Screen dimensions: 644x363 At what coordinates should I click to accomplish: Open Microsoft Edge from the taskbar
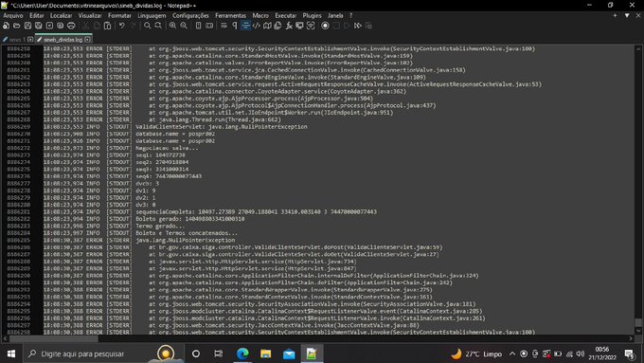click(x=242, y=354)
